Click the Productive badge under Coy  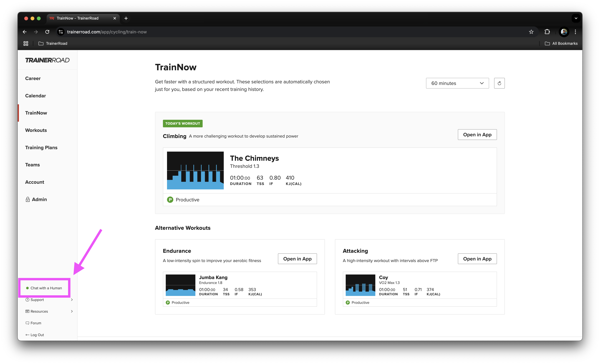click(x=358, y=302)
